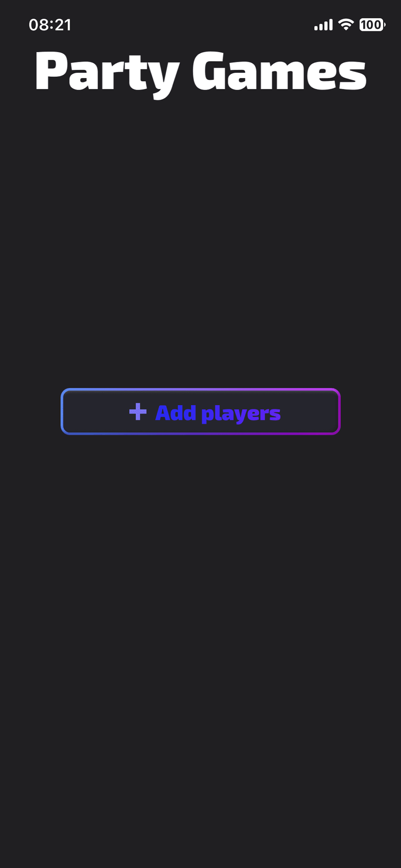Click the word "Add" in the button
Screen dimensions: 401x868
(176, 413)
